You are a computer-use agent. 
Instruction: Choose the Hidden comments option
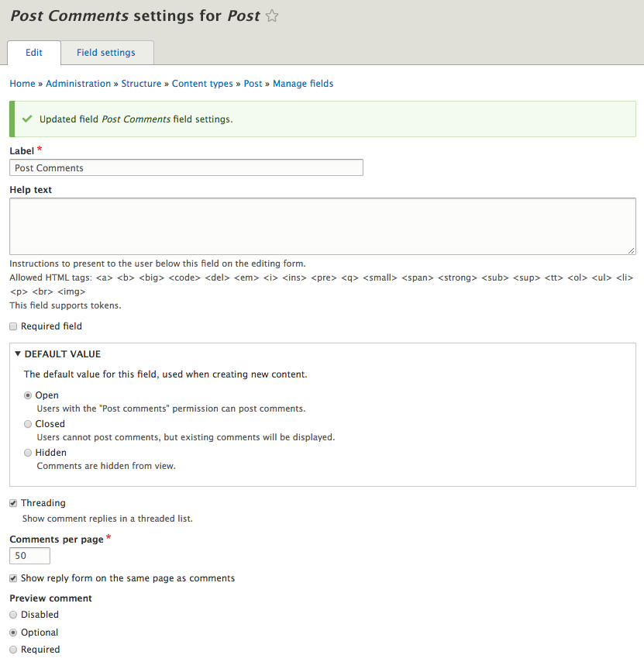coord(29,453)
